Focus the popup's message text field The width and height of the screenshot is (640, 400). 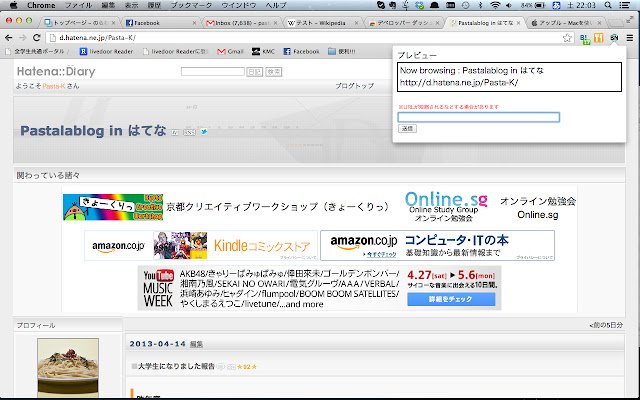point(478,117)
